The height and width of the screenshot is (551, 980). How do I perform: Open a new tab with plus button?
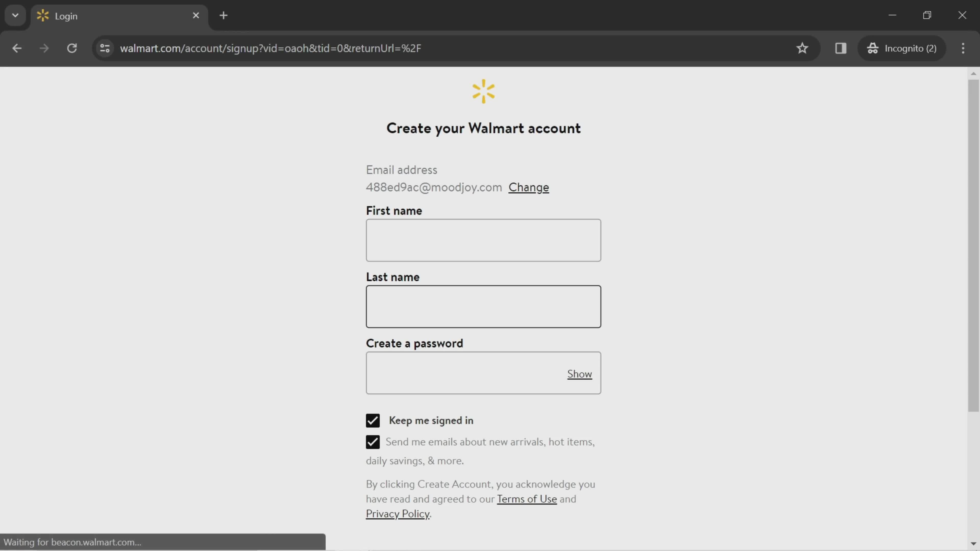224,16
